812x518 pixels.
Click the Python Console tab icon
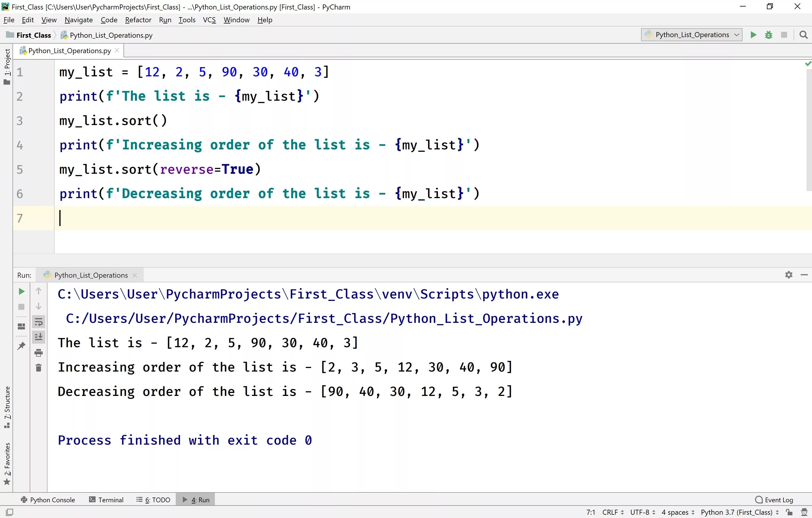pyautogui.click(x=24, y=500)
